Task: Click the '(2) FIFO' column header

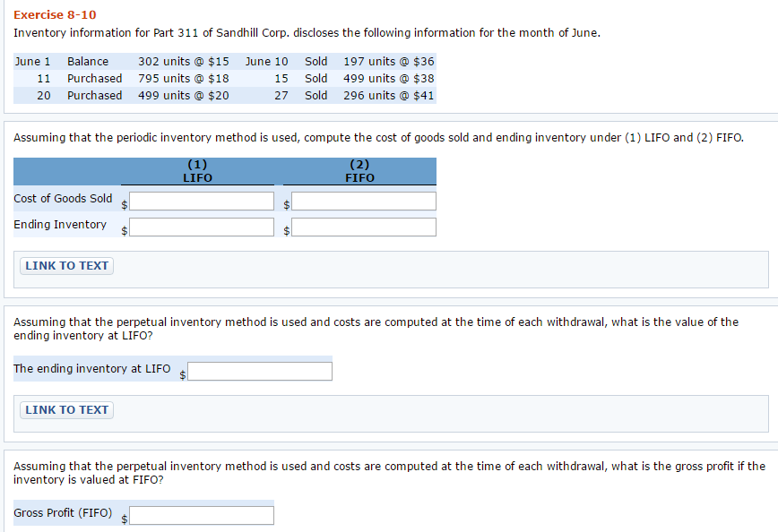Action: [x=359, y=171]
